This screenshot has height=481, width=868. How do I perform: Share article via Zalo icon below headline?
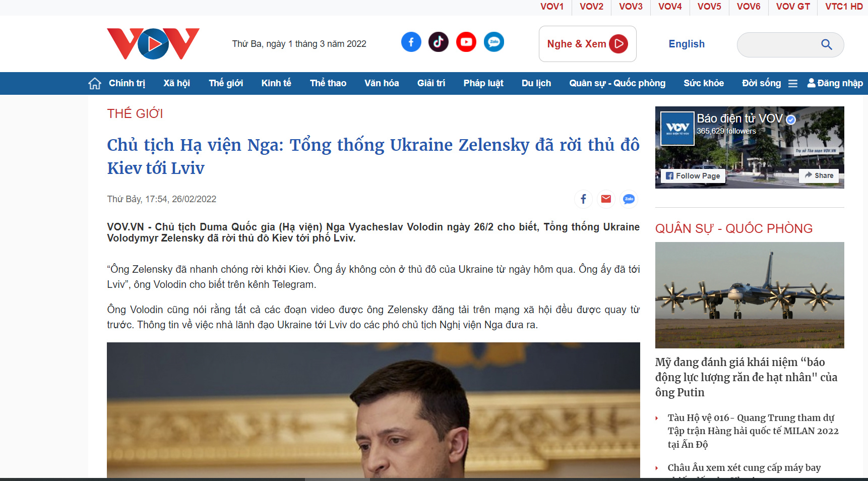point(629,199)
